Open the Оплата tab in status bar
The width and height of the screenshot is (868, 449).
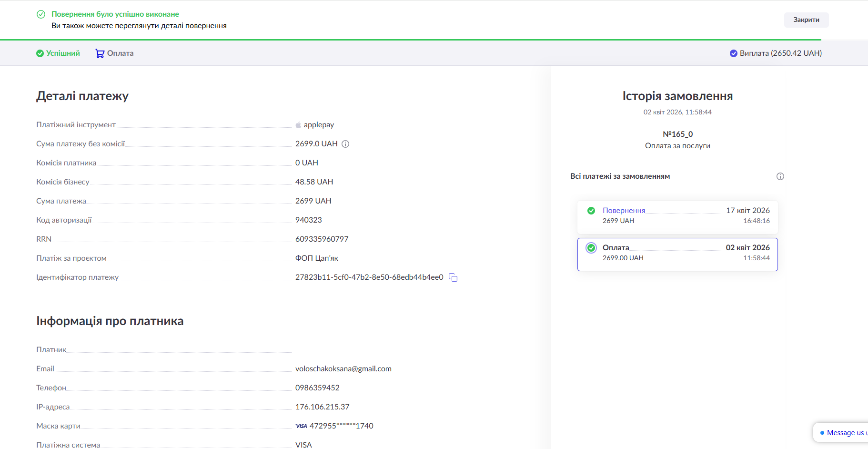120,53
